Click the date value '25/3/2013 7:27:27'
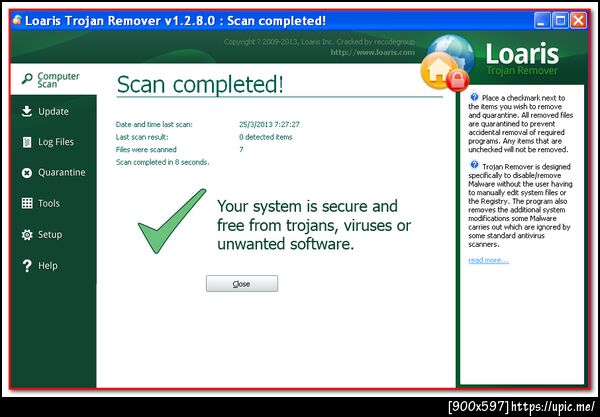 point(269,124)
